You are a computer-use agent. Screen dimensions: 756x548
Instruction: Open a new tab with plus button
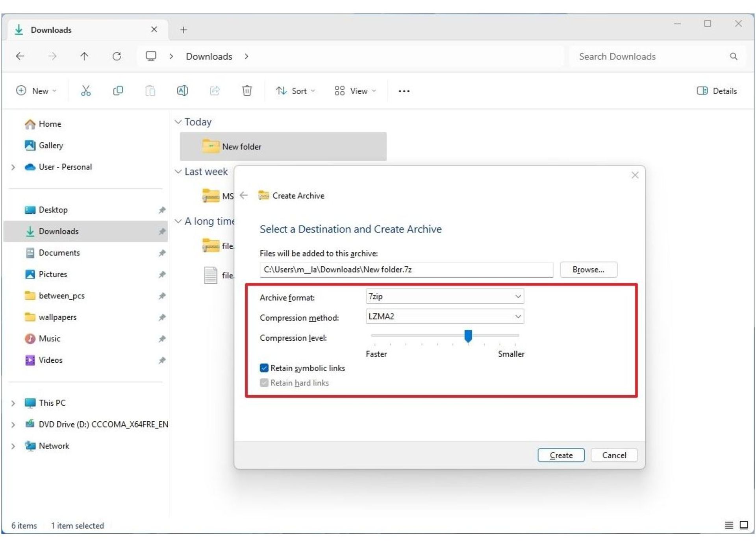183,30
